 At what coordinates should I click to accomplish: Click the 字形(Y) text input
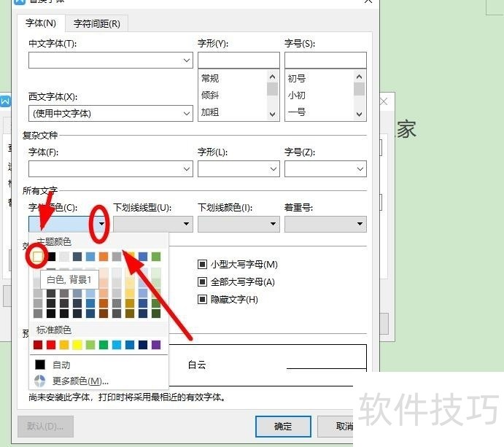[239, 60]
